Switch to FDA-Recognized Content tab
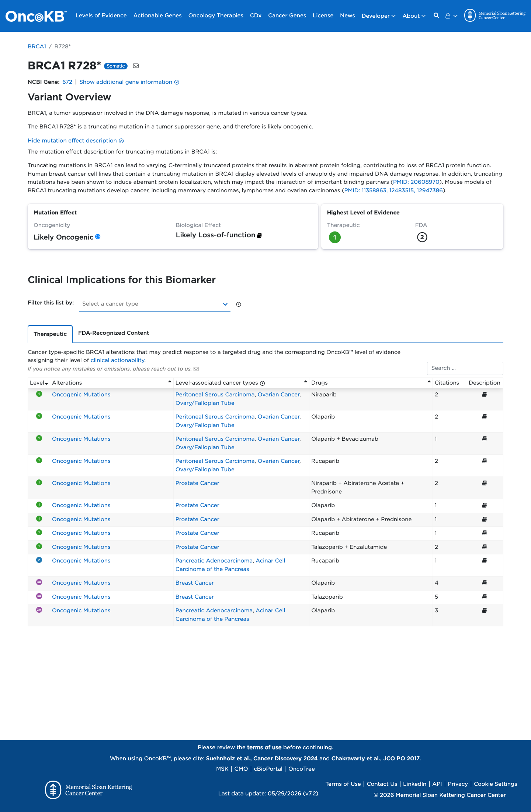 (x=114, y=333)
